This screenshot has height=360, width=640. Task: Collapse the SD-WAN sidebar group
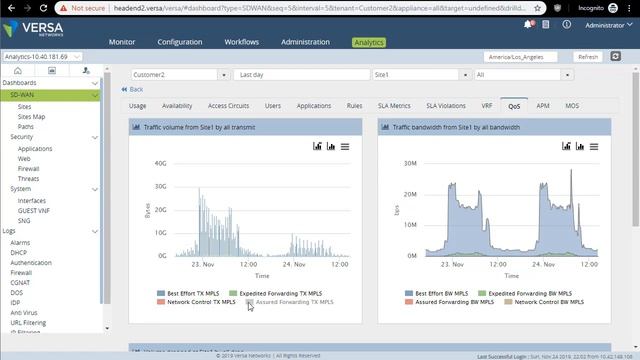[x=95, y=95]
